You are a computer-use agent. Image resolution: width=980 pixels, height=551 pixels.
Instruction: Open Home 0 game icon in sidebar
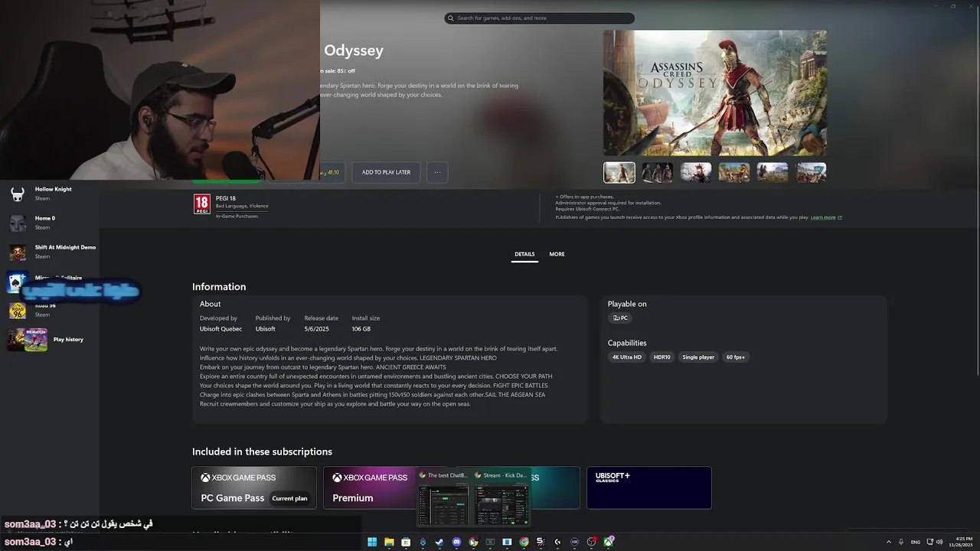click(x=17, y=223)
